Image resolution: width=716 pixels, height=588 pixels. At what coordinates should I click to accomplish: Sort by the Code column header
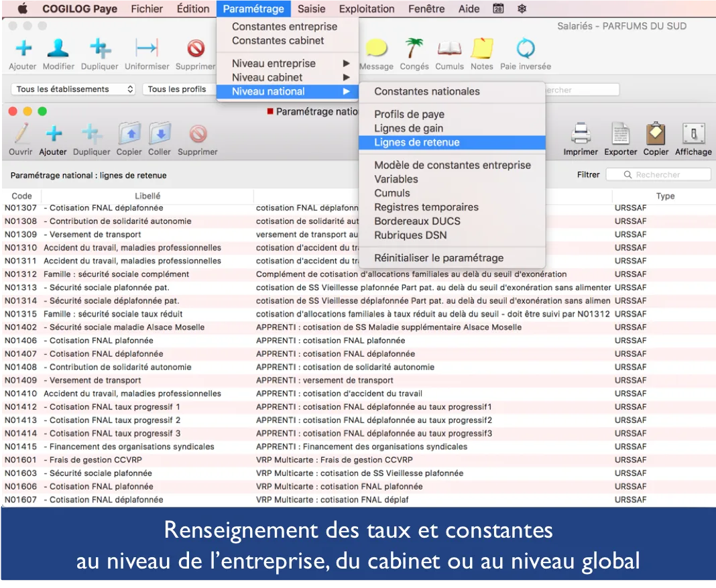pyautogui.click(x=21, y=196)
